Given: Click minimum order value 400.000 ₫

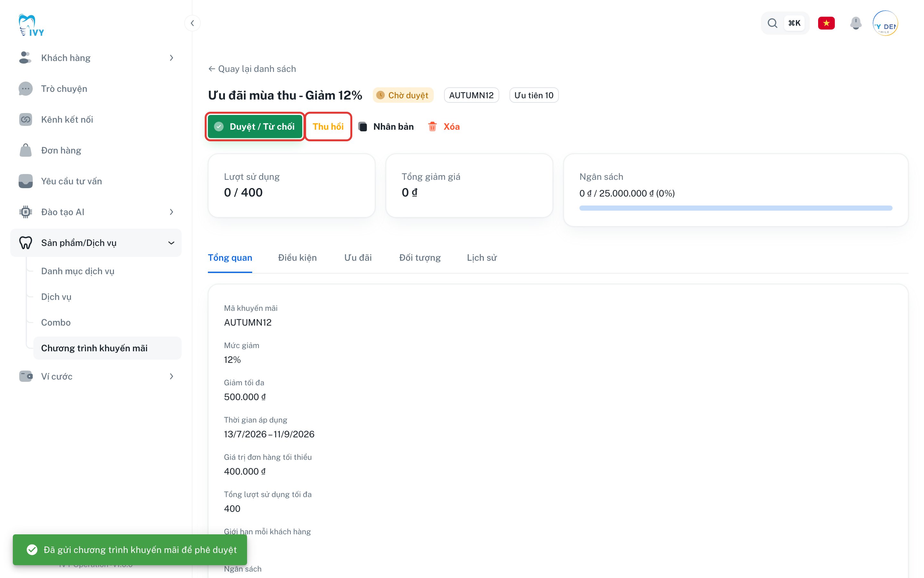Looking at the screenshot, I should 245,471.
